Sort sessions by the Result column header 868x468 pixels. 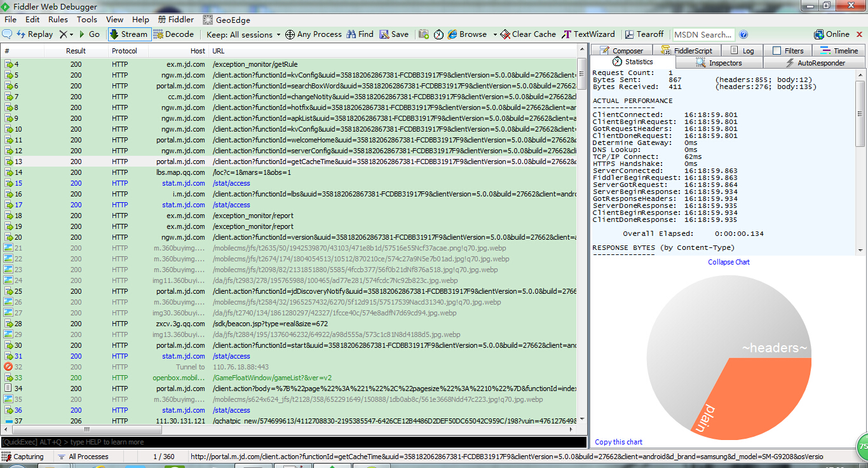[76, 51]
